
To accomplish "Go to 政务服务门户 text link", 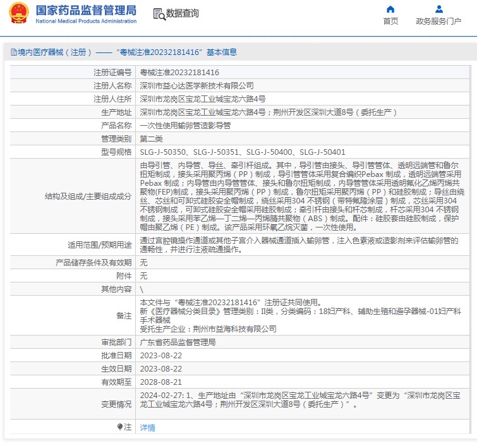I will [x=438, y=21].
